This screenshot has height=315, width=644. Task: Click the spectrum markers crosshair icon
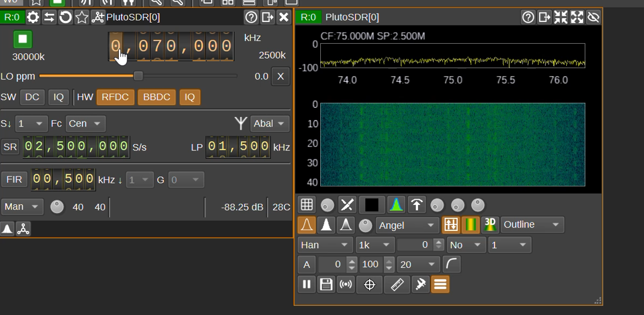[370, 284]
